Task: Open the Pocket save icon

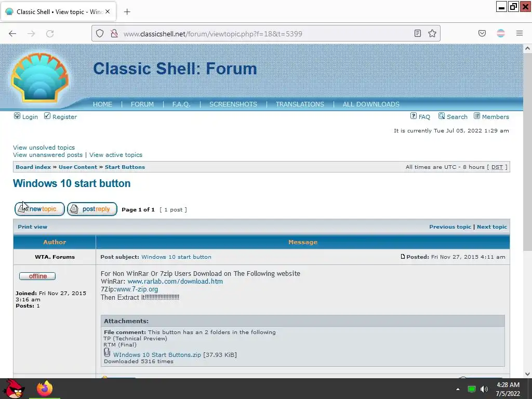Action: click(482, 33)
